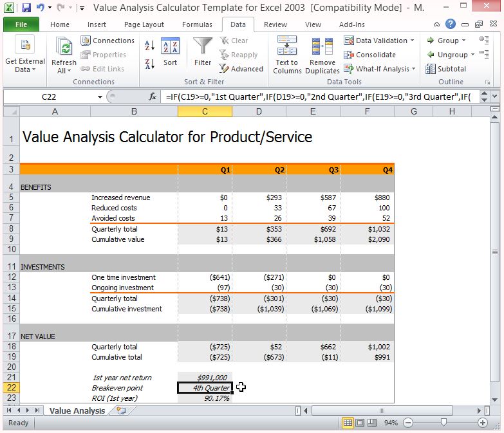Sort descending with Z to A icon
Viewport: 504px width, 433px height.
tap(149, 64)
